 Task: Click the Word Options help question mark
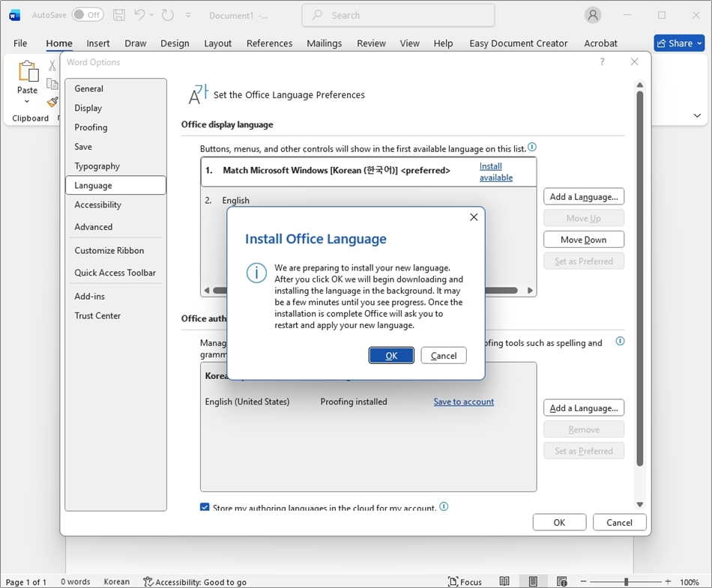602,62
